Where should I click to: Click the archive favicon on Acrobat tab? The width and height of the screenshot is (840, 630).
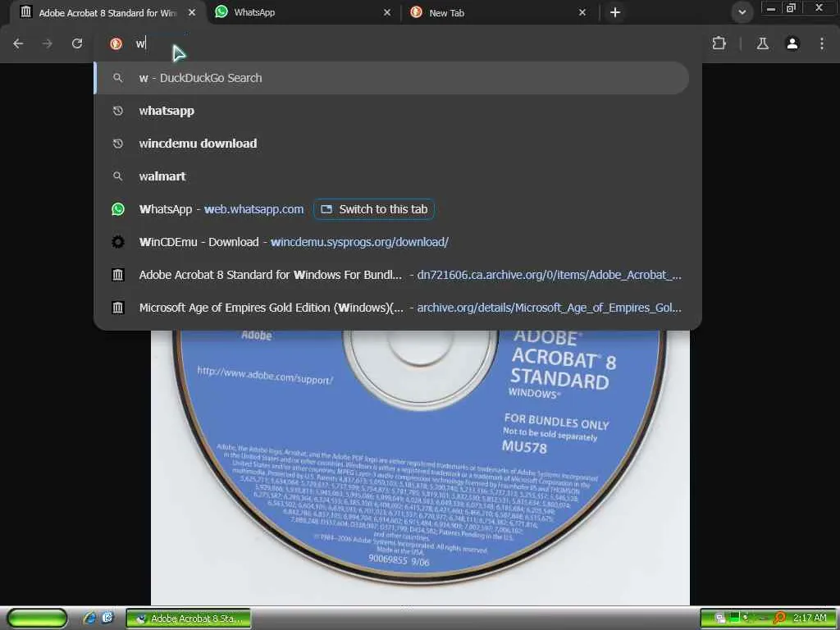click(25, 11)
